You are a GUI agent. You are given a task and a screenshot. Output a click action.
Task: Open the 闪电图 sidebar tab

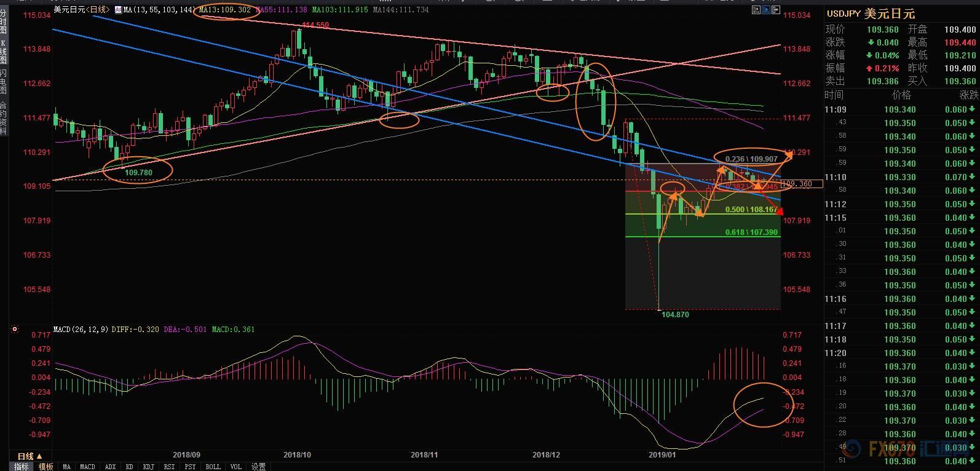pyautogui.click(x=4, y=82)
